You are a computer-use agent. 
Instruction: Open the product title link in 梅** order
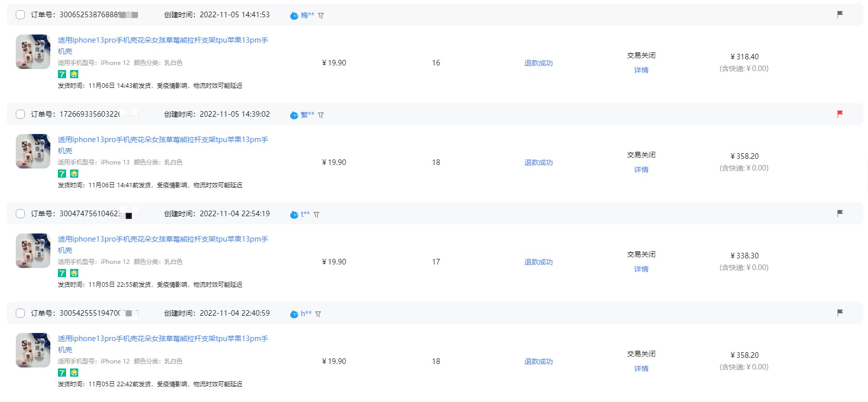click(163, 40)
